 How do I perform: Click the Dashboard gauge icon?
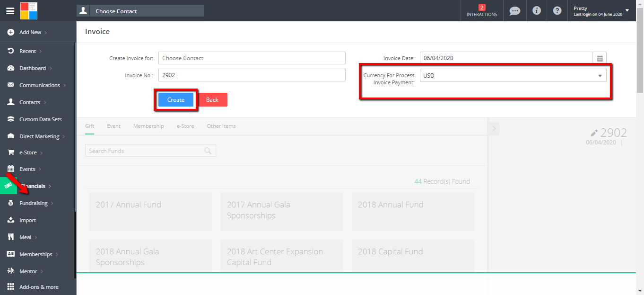coord(10,68)
